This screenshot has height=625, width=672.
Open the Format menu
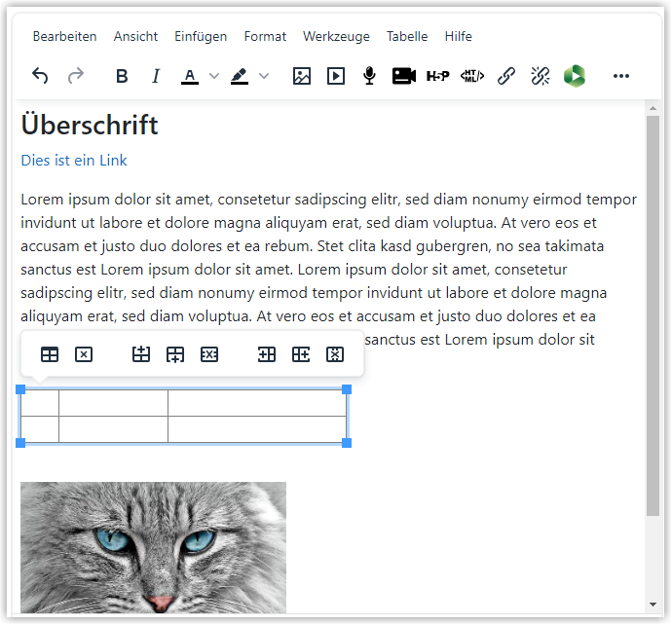[x=265, y=36]
